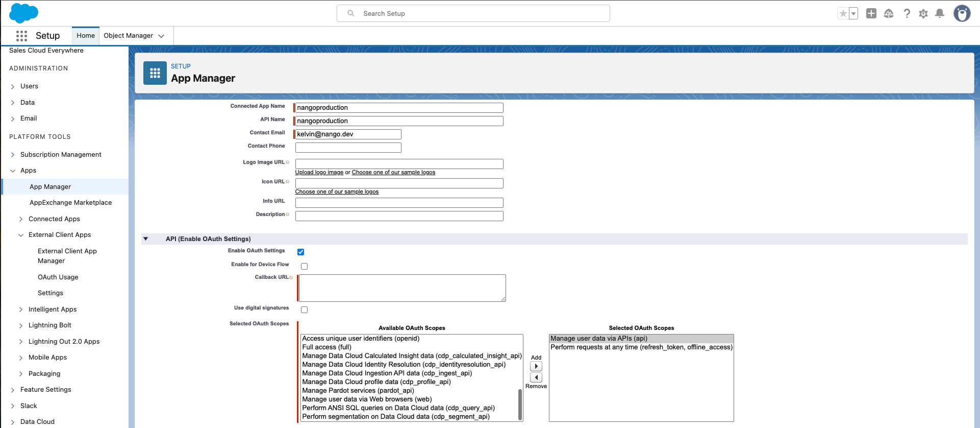Click the Salesforce cloud logo
Screen dimensions: 980x428
[x=23, y=13]
